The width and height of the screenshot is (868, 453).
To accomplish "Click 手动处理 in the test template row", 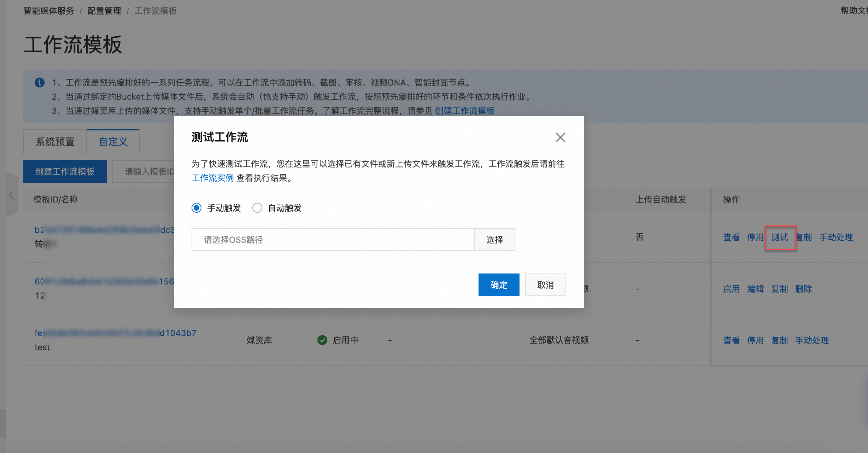I will pyautogui.click(x=812, y=340).
